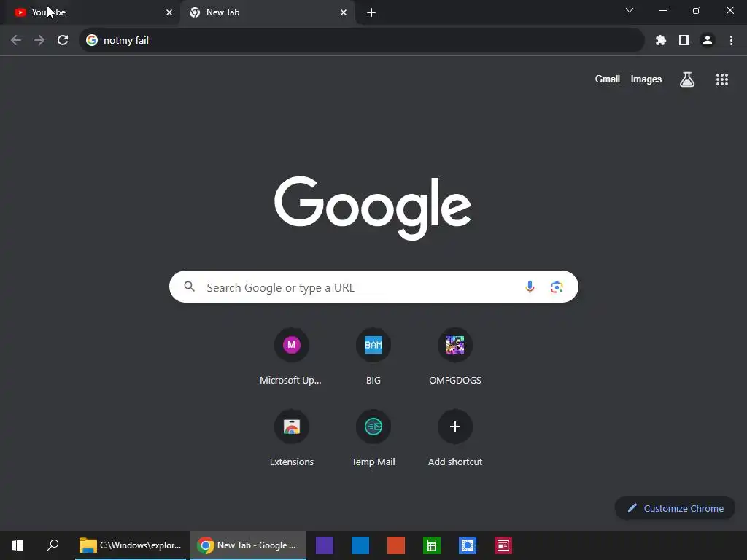This screenshot has width=747, height=560.
Task: Launch the orange-red taskbar app
Action: pos(396,545)
